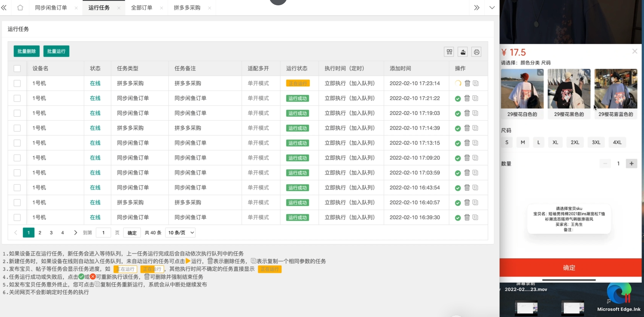Select 29樱花黑色的 color thumbnail
The height and width of the screenshot is (317, 644).
tap(569, 94)
